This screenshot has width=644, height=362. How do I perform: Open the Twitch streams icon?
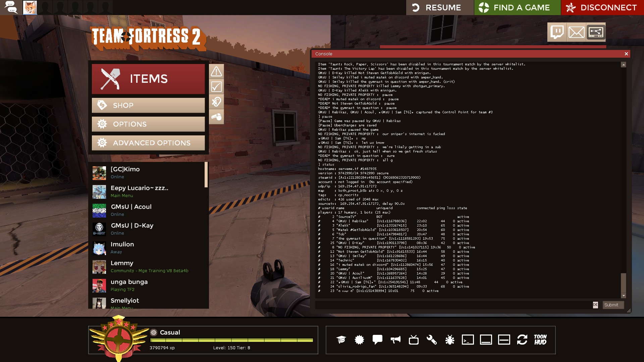[557, 32]
